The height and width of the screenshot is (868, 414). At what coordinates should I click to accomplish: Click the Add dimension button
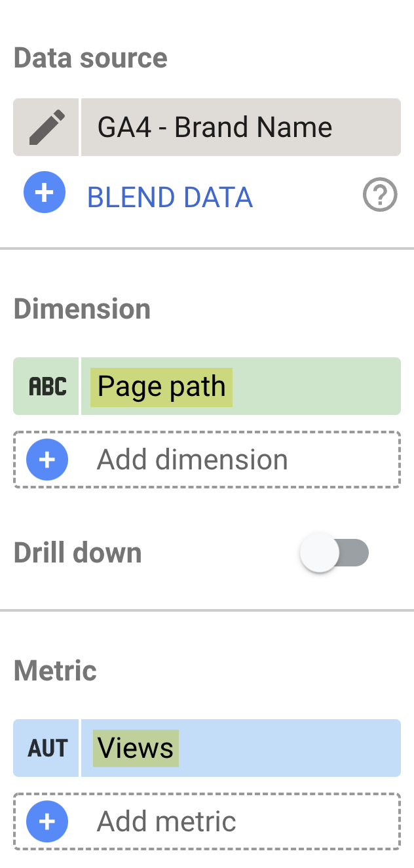coord(191,460)
